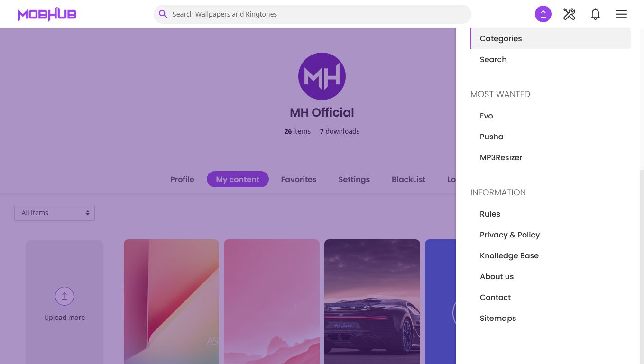Click the Upload more card
Viewport: 644px width, 364px height.
64,302
